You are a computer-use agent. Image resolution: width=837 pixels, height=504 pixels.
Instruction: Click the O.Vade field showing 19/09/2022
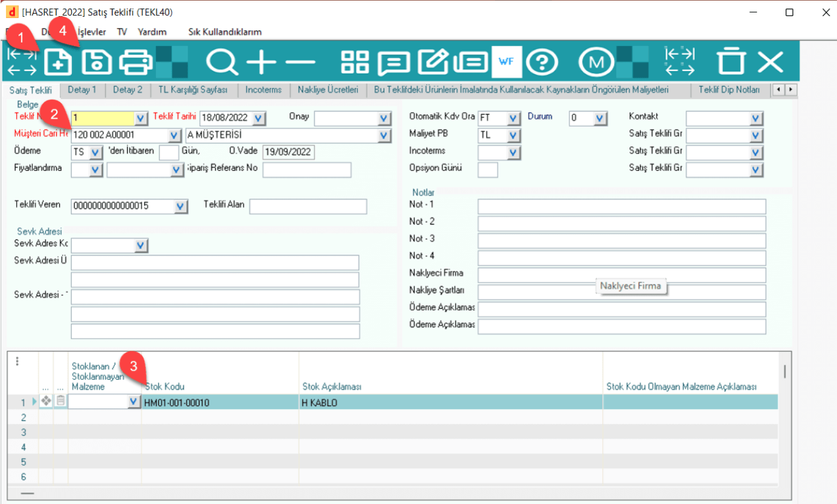[289, 152]
